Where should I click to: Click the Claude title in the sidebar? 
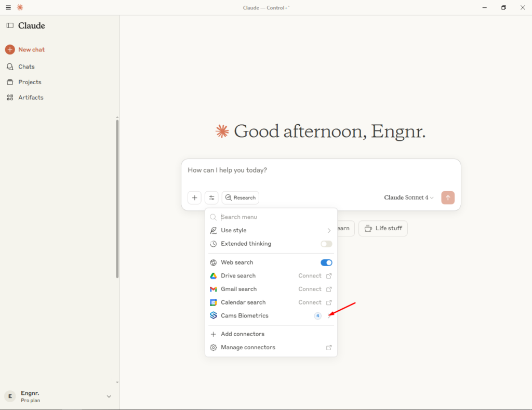coord(32,25)
